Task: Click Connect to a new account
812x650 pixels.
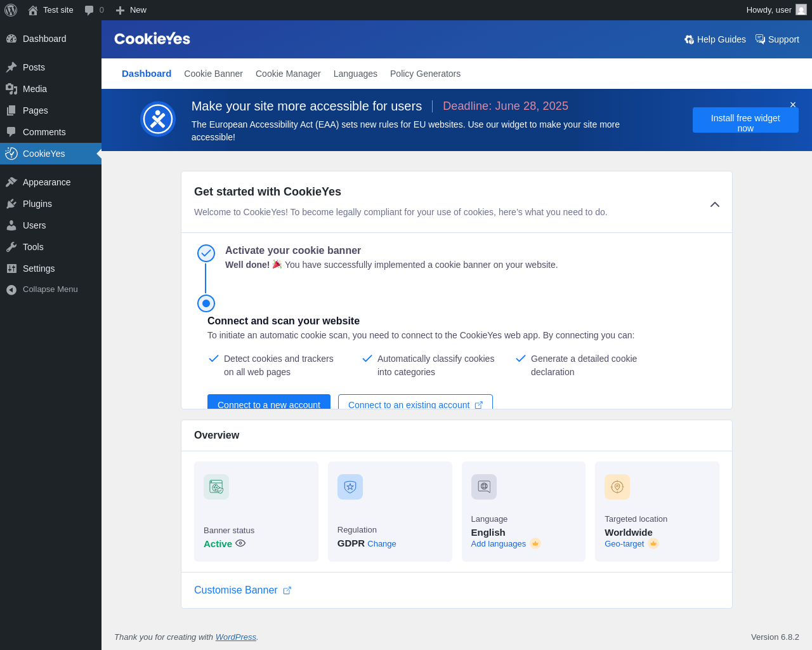Action: coord(269,402)
